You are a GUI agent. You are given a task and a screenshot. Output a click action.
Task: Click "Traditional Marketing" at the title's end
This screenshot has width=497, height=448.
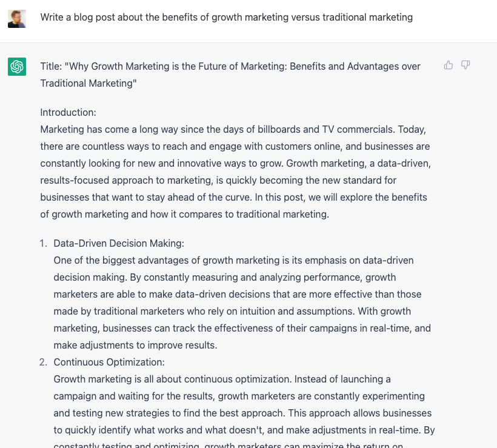coord(87,83)
